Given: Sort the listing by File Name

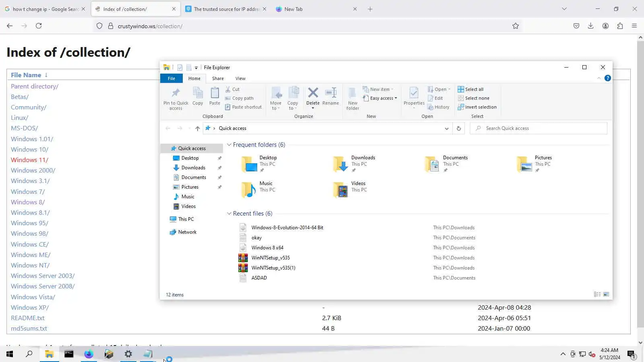Looking at the screenshot, I should (26, 75).
